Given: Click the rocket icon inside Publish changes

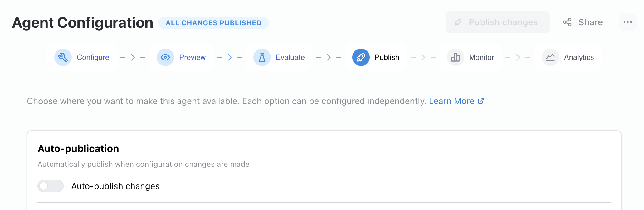Looking at the screenshot, I should pyautogui.click(x=458, y=22).
